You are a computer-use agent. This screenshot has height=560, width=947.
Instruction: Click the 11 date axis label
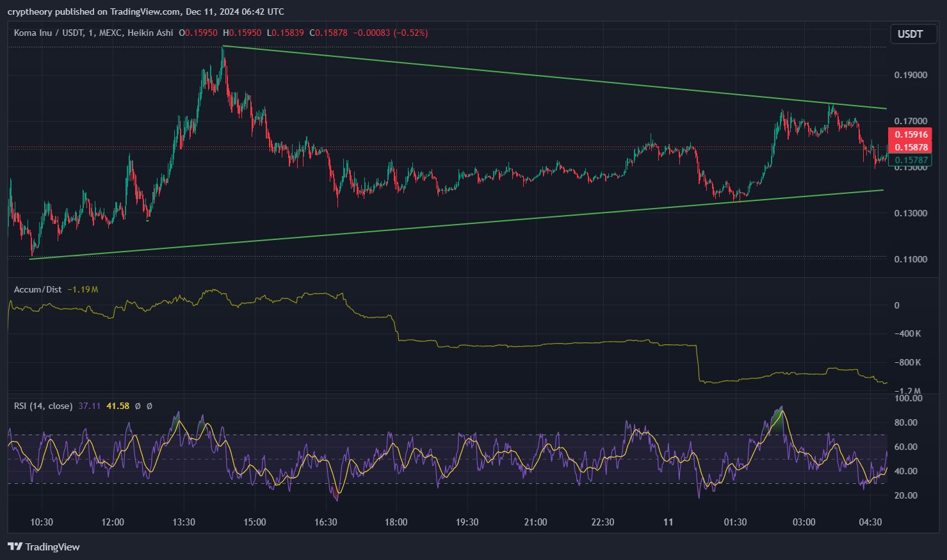[668, 522]
